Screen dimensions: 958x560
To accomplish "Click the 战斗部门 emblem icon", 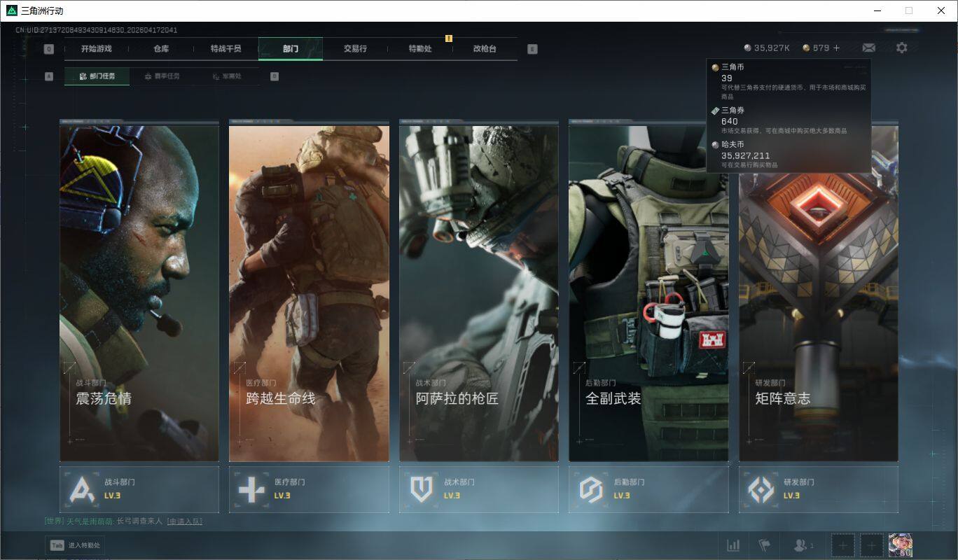I will click(82, 489).
